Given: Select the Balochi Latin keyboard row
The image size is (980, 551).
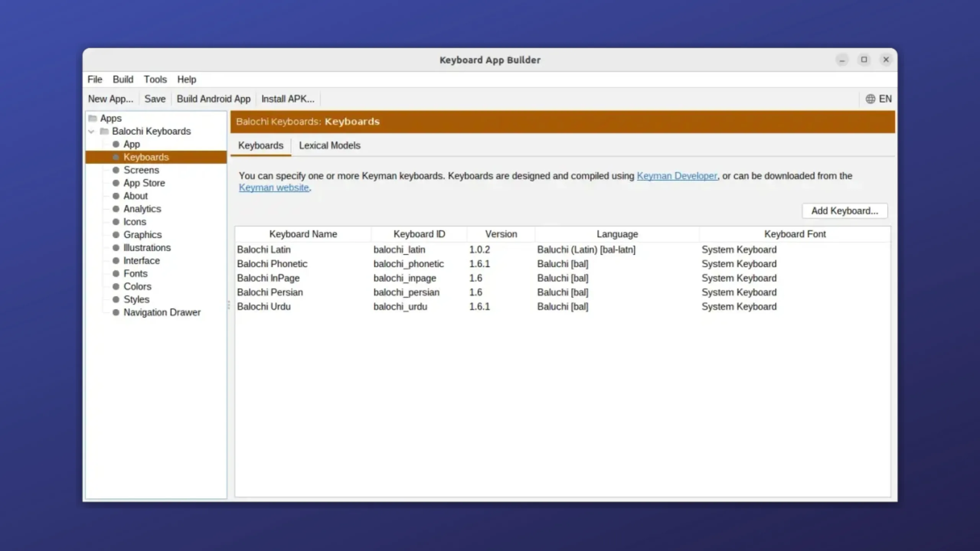Looking at the screenshot, I should click(x=563, y=249).
